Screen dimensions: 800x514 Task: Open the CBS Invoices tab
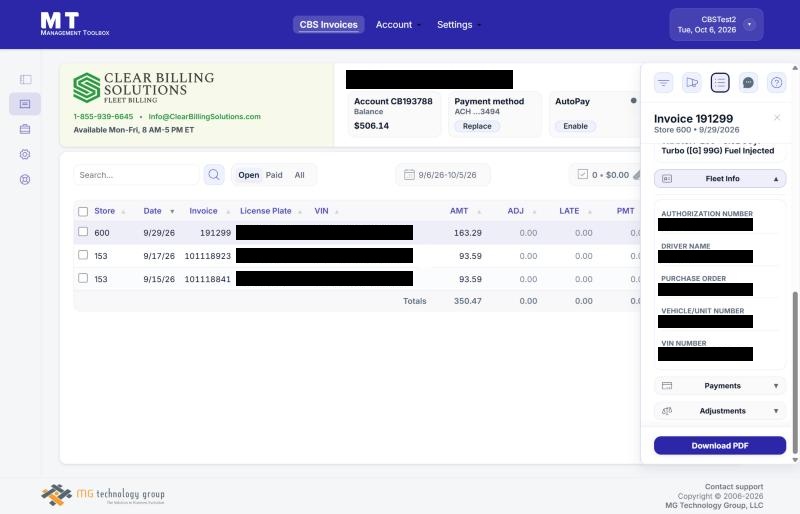point(329,25)
